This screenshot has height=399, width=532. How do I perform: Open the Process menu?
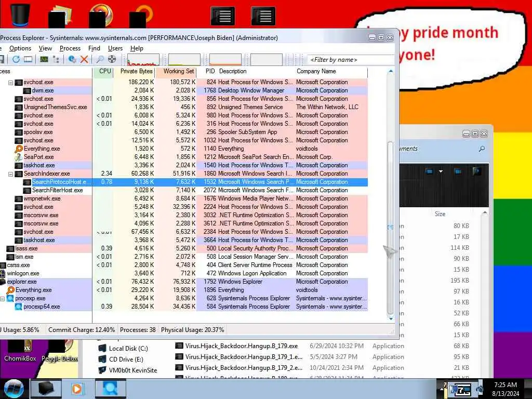point(70,48)
